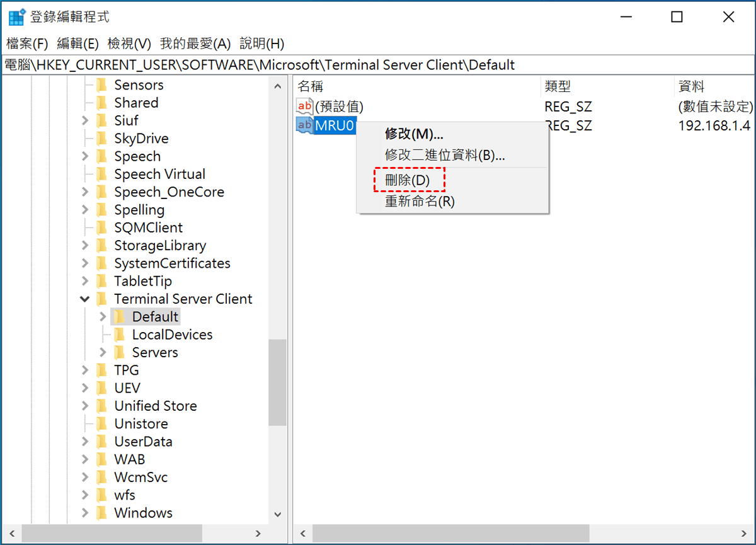
Task: Expand the SystemCertificates key
Action: pyautogui.click(x=85, y=263)
